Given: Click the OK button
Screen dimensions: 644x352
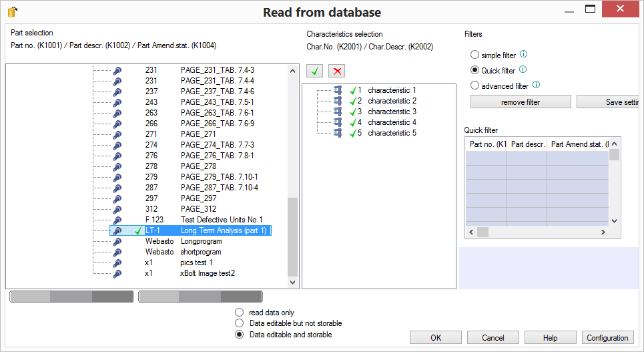Looking at the screenshot, I should 435,338.
